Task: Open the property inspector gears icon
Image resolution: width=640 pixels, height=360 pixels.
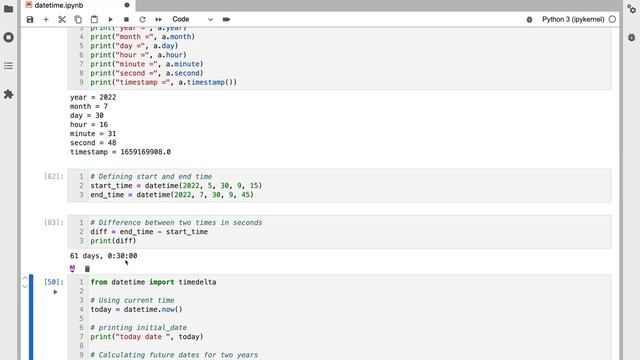Action: coord(631,9)
